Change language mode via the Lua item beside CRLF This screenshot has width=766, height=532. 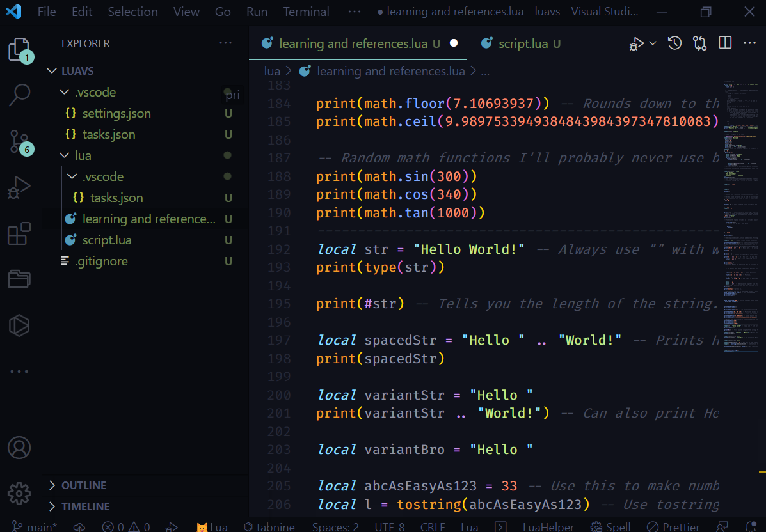coord(470,527)
